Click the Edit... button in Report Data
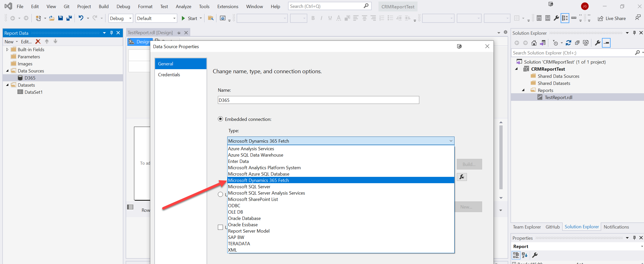 26,42
